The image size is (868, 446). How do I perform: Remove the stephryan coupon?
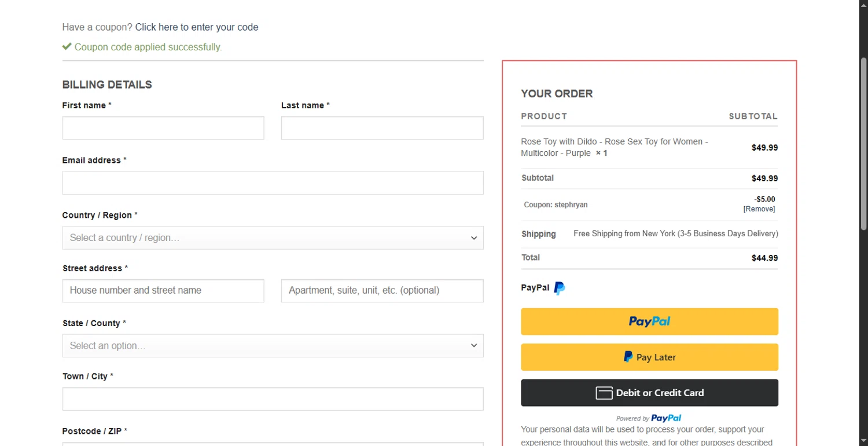pos(759,209)
